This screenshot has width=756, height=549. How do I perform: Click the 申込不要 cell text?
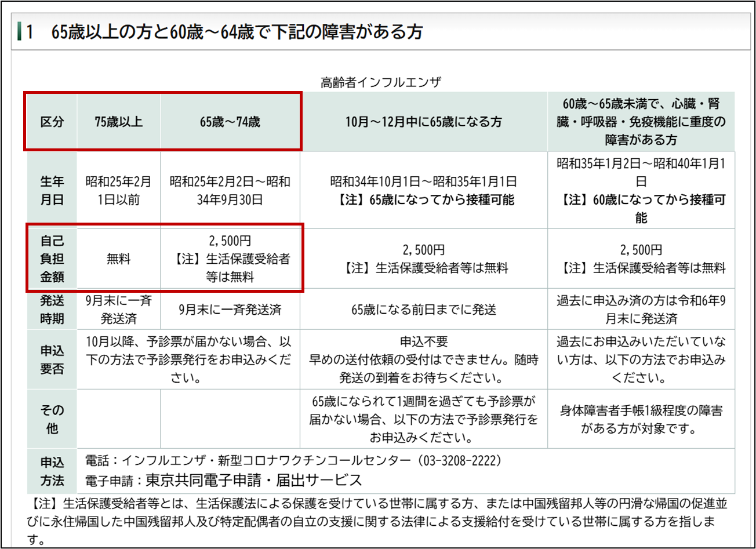423,342
